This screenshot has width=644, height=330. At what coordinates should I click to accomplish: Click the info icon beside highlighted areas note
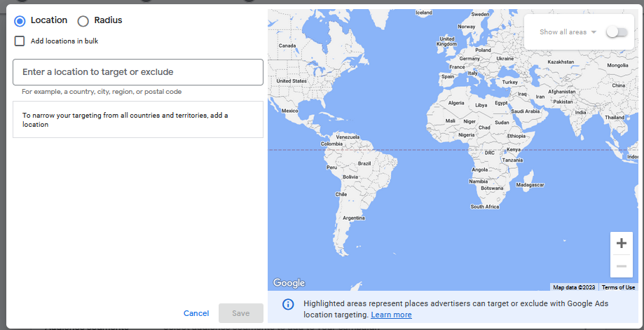(x=288, y=304)
